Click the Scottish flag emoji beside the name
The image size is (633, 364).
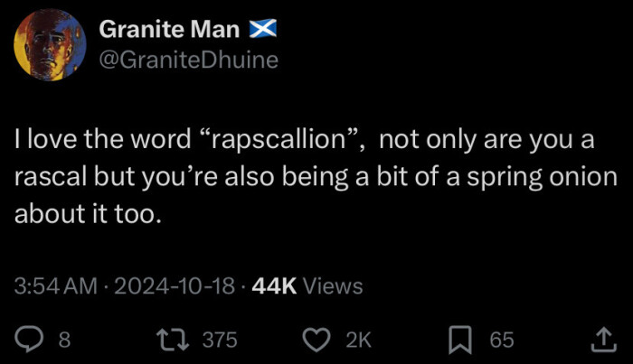pyautogui.click(x=262, y=30)
